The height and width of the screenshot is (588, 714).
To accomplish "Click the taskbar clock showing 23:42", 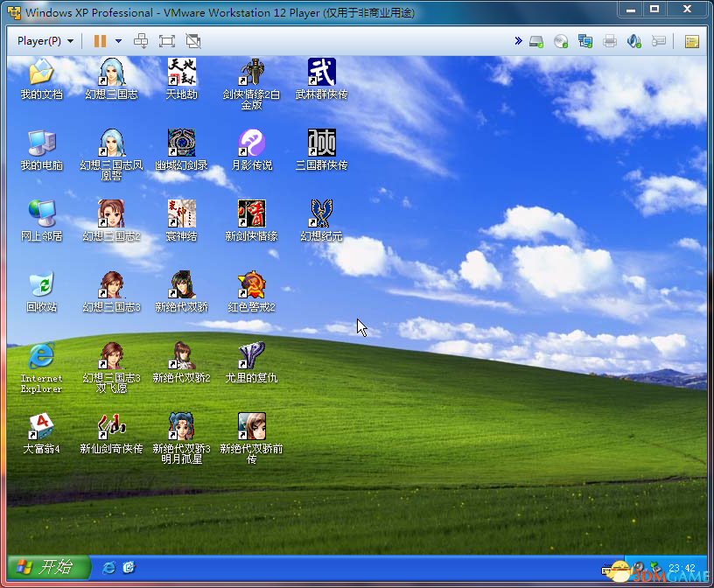I will 682,568.
